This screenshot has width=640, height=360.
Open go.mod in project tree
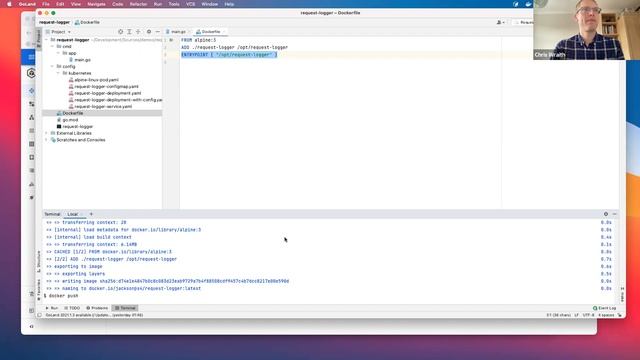[70, 120]
